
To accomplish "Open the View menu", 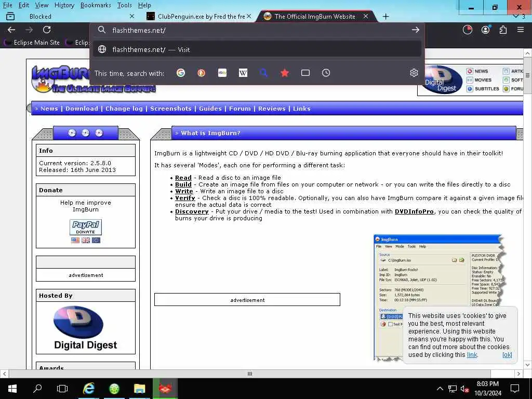I will click(42, 5).
